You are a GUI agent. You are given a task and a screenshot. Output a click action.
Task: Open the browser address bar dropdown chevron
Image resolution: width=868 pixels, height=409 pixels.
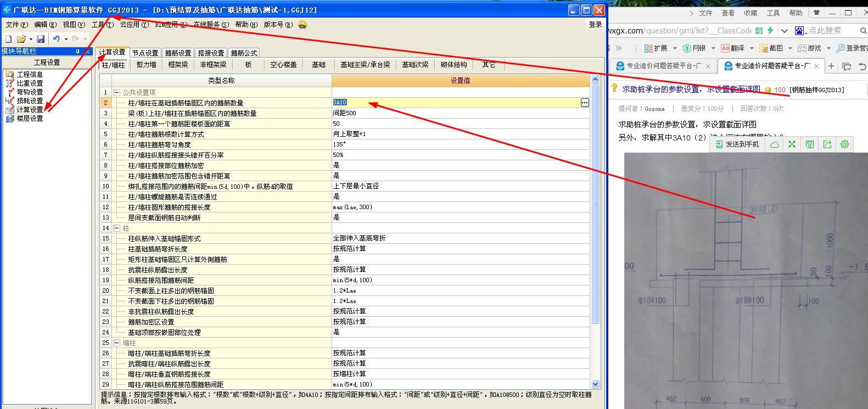point(784,31)
